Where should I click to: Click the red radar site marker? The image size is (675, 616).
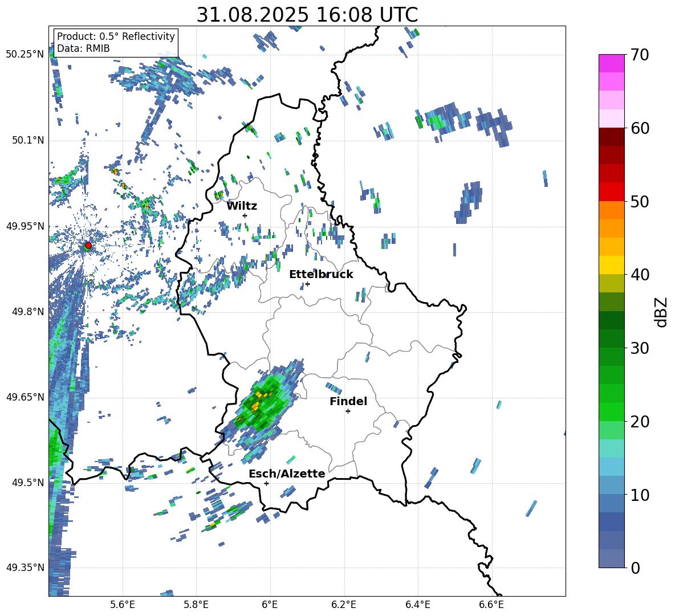(x=88, y=245)
